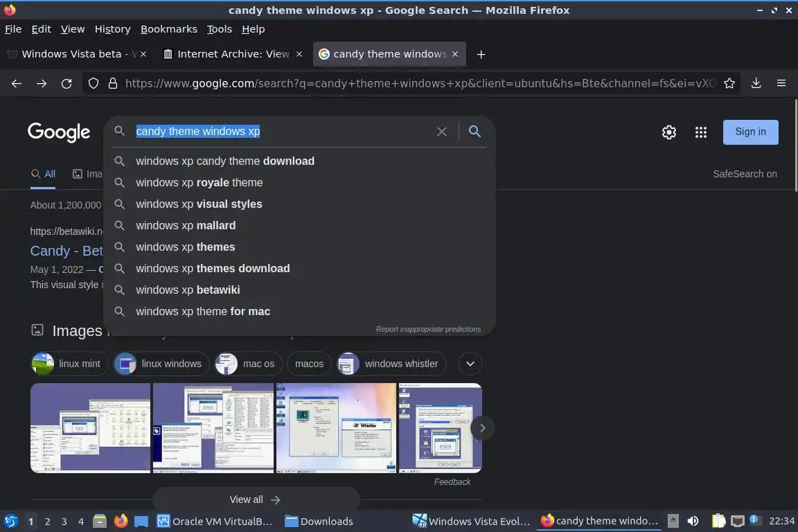This screenshot has height=532, width=798.
Task: Reload the current page
Action: pos(66,84)
